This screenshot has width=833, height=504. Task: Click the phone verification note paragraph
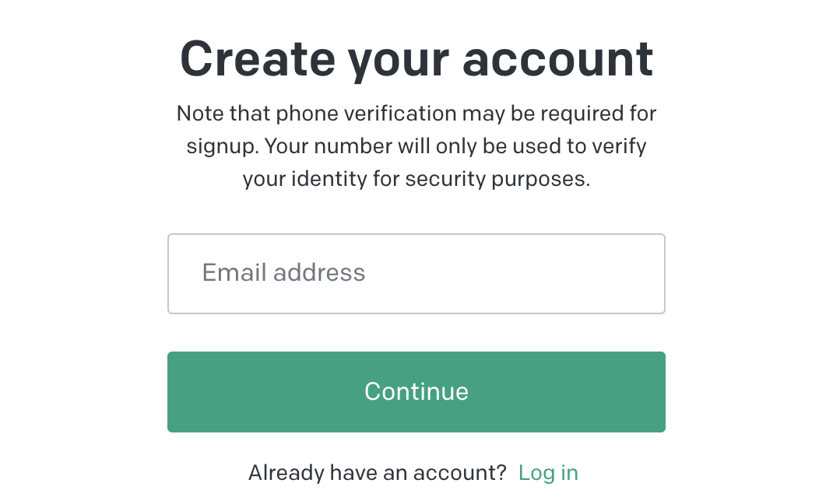tap(416, 146)
